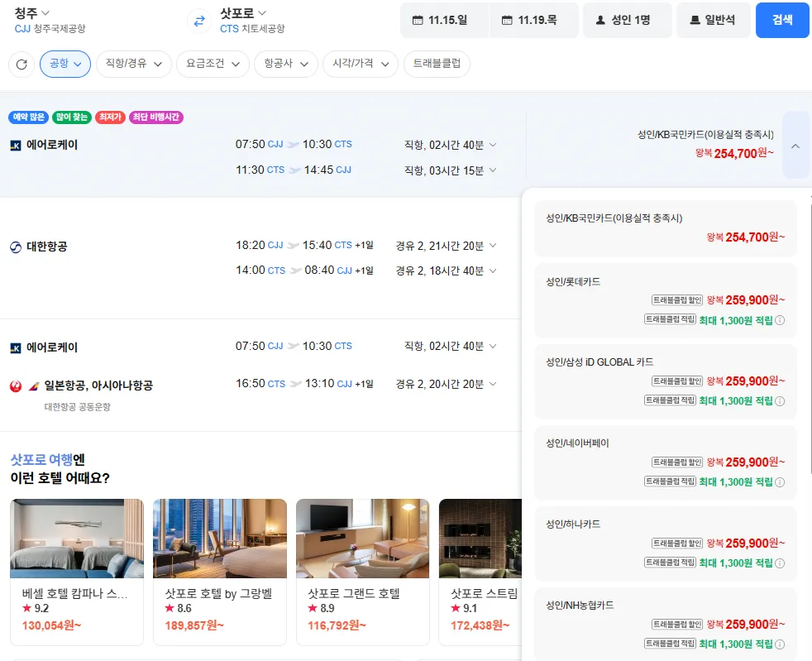Click 에어로케이 logo in first result
The image size is (812, 661).
point(16,146)
